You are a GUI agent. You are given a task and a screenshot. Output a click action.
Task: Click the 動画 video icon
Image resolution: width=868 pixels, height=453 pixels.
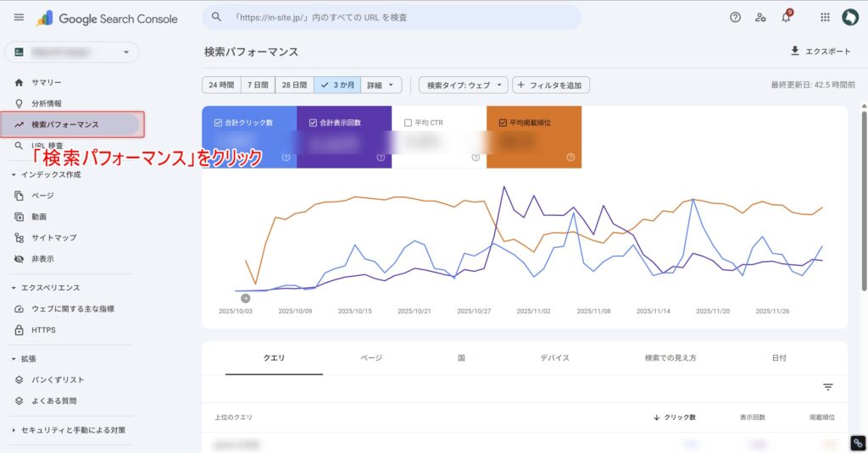(x=19, y=217)
